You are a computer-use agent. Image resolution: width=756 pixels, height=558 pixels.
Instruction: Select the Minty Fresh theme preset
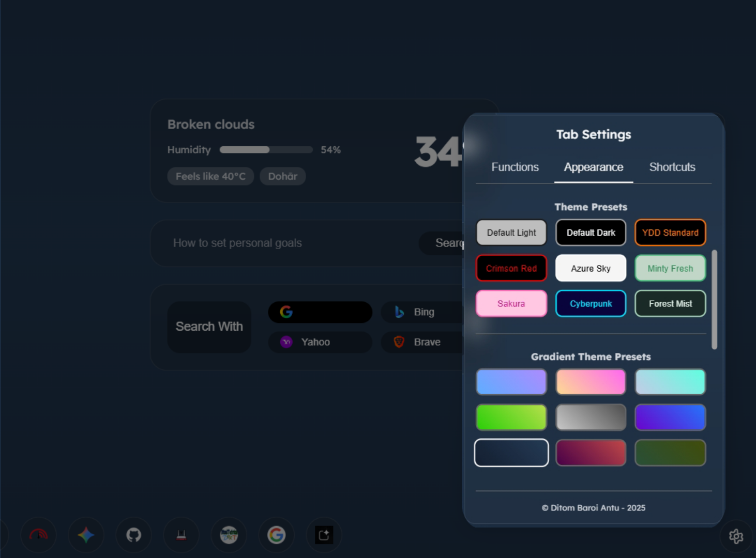pyautogui.click(x=670, y=268)
